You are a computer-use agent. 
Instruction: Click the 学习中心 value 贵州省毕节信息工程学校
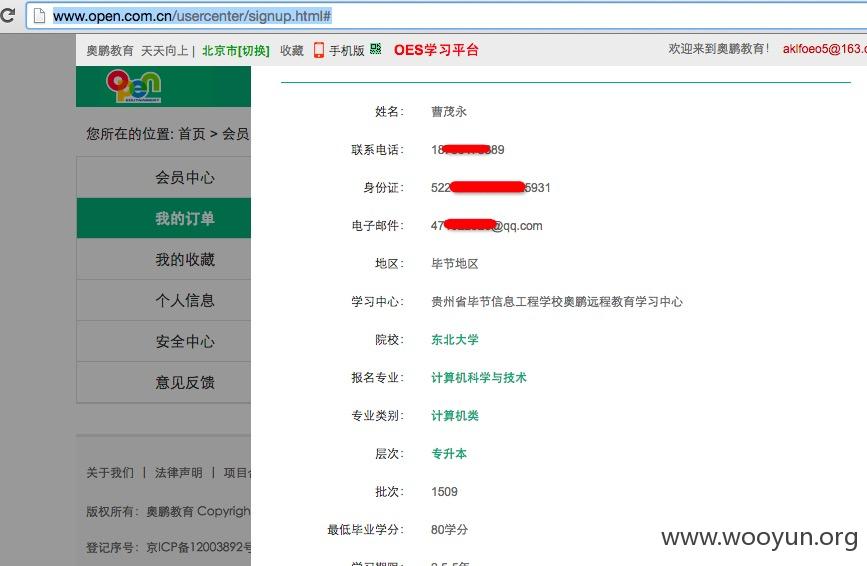(x=556, y=302)
